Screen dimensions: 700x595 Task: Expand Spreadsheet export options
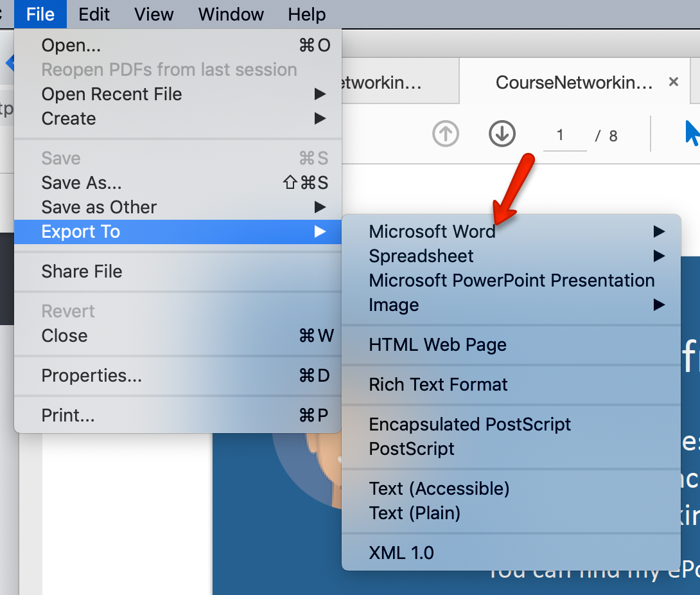[x=511, y=256]
